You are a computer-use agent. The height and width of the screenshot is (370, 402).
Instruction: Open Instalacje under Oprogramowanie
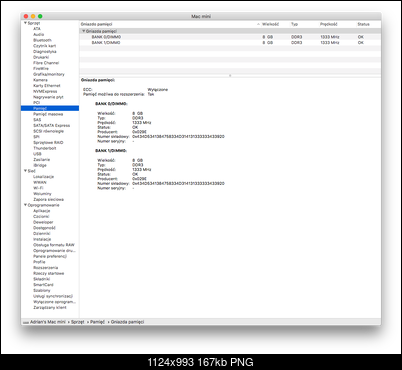coord(42,239)
